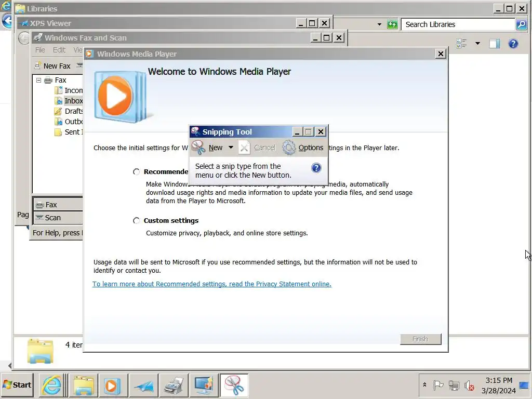Viewport: 532px width, 399px height.
Task: Open the Privacy Statement online link
Action: coord(212,284)
